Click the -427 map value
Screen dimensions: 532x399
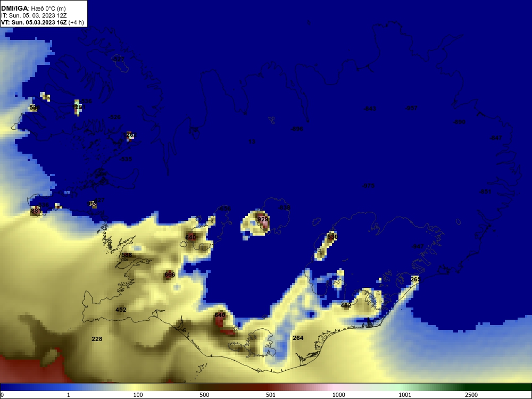tap(98, 200)
